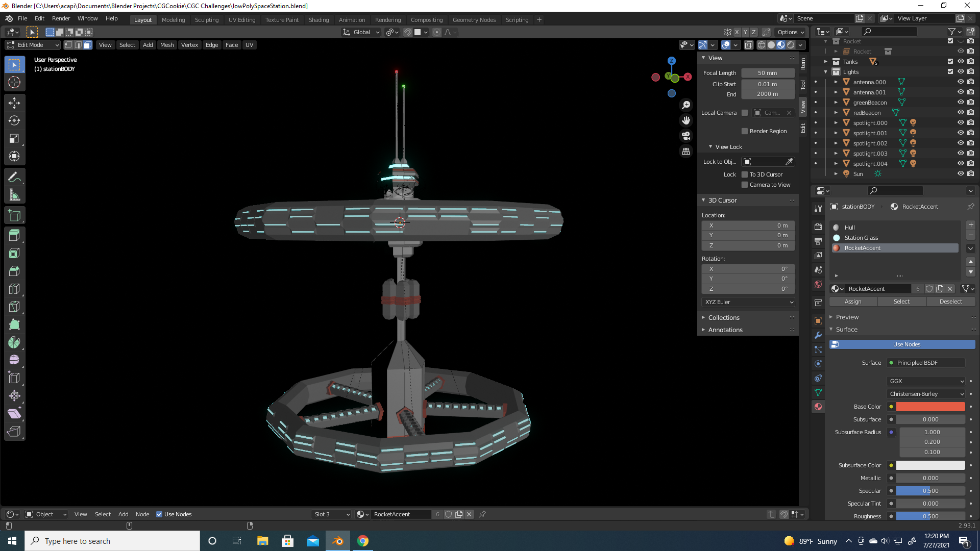
Task: Enable the Render Region checkbox
Action: [x=745, y=131]
